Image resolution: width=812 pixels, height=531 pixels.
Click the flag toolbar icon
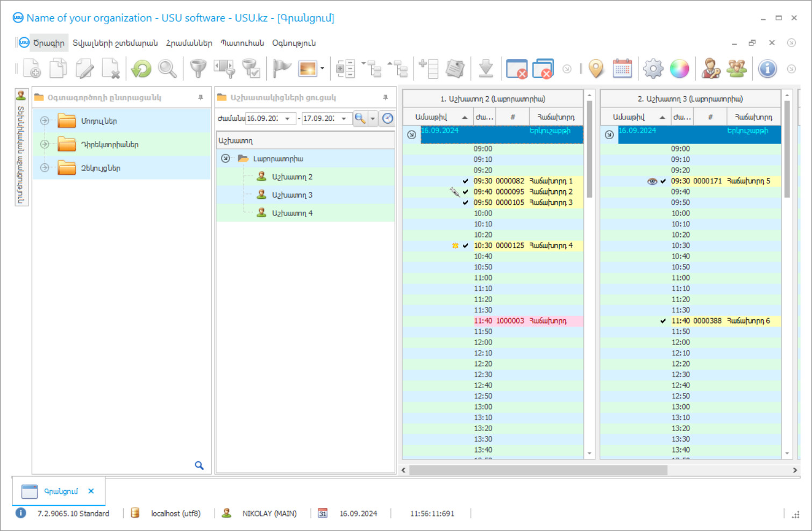point(282,69)
